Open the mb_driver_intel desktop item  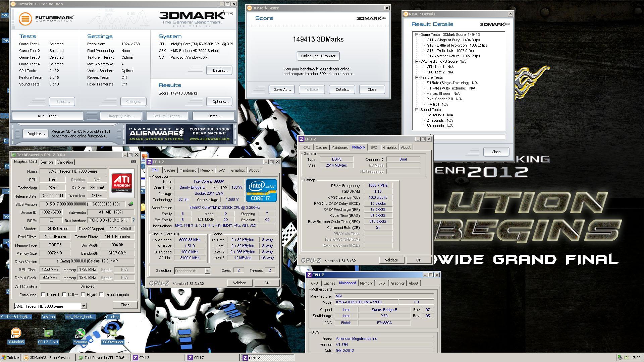[x=80, y=317]
